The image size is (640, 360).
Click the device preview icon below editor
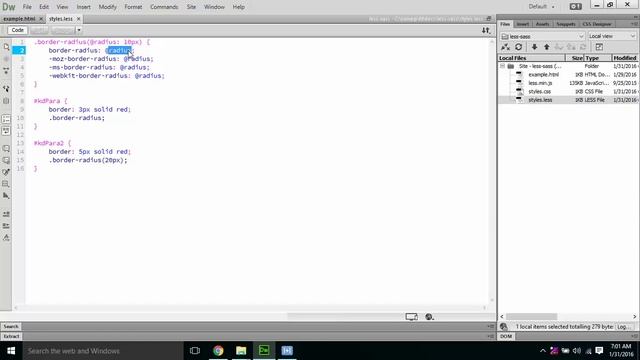tap(411, 317)
